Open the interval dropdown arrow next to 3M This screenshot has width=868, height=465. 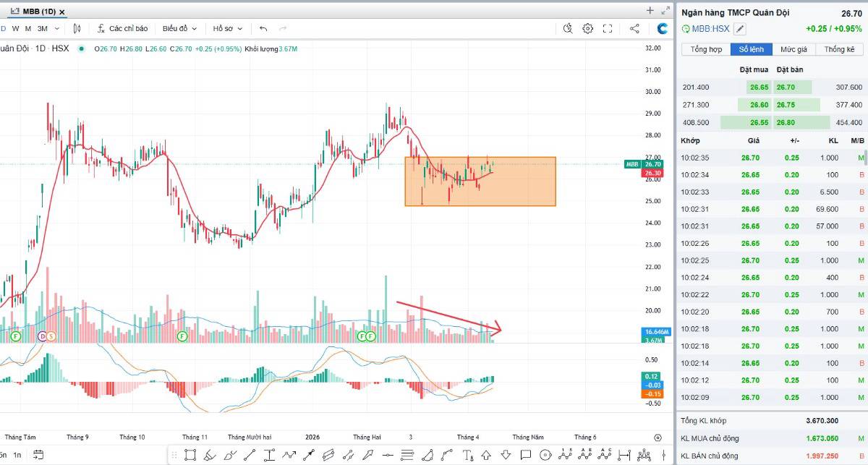pyautogui.click(x=56, y=28)
